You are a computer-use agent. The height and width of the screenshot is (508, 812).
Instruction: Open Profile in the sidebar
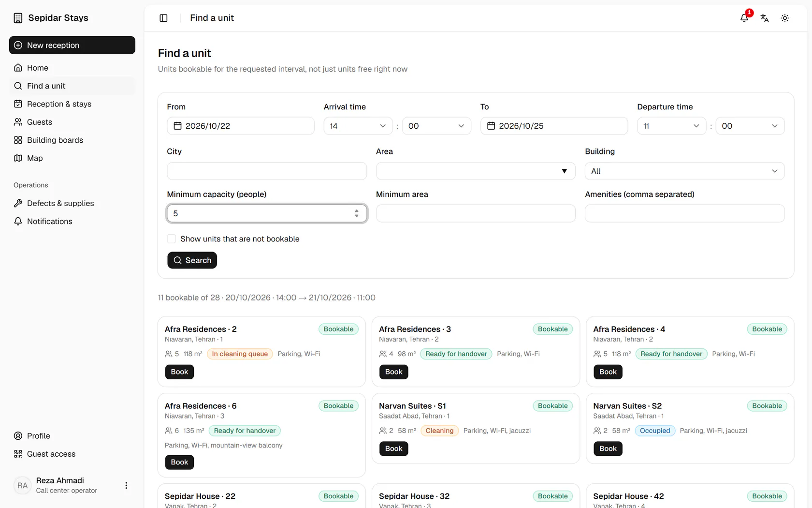pos(72,436)
